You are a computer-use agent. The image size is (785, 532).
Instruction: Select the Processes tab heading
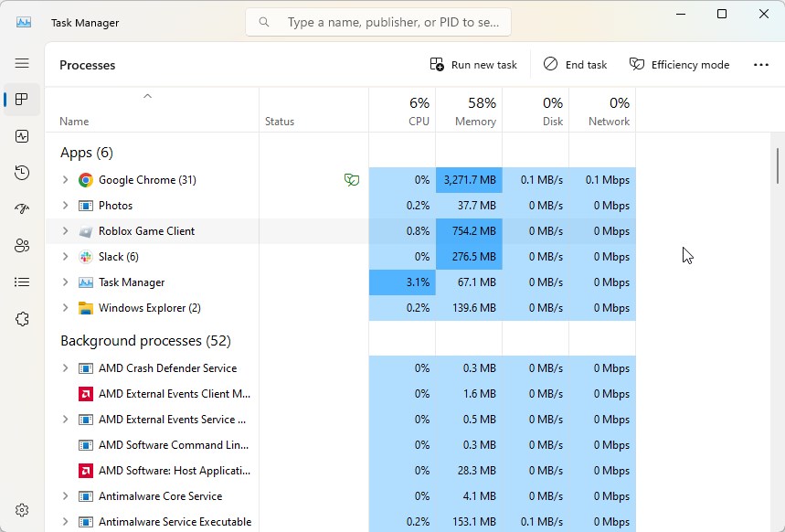[x=87, y=65]
